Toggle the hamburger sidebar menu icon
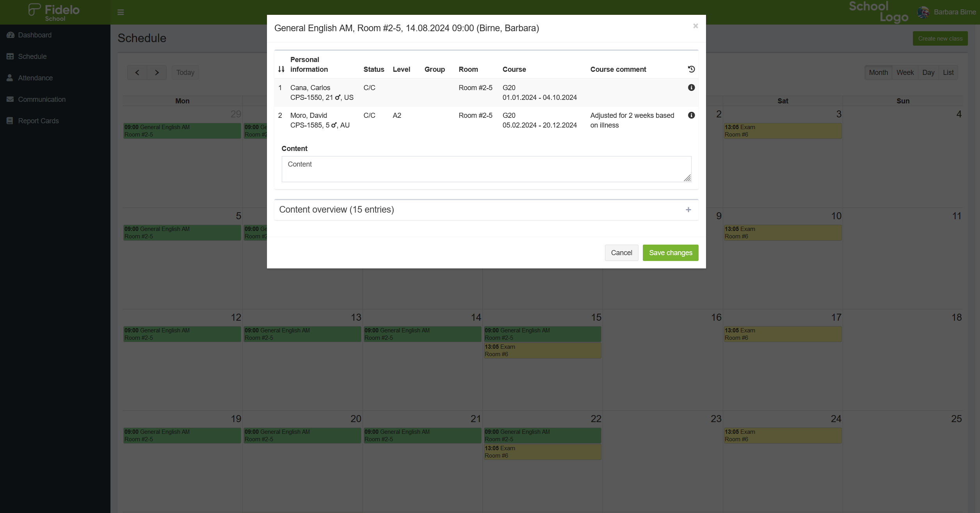This screenshot has width=980, height=513. pos(121,12)
